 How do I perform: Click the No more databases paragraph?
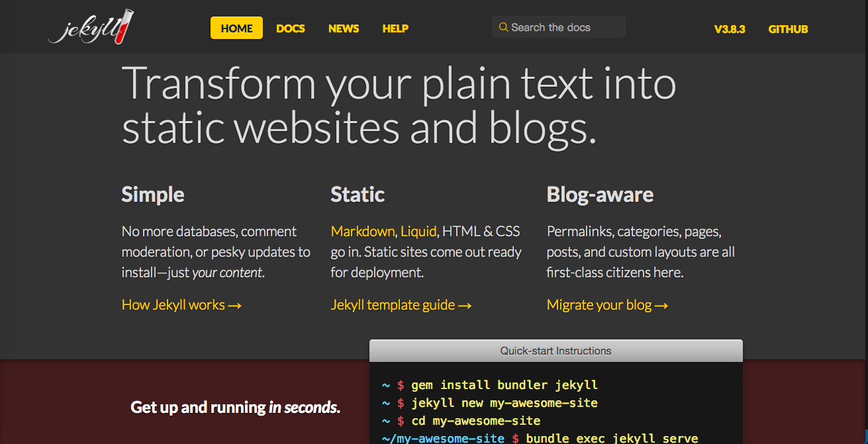point(216,252)
